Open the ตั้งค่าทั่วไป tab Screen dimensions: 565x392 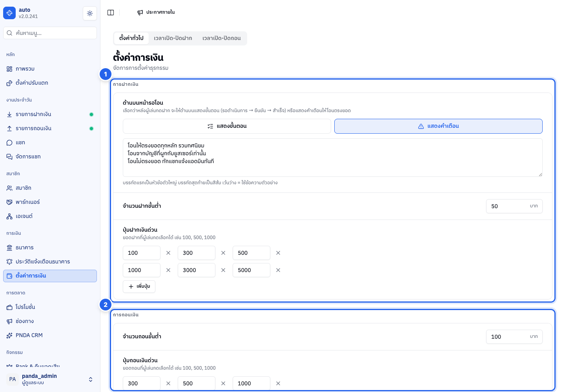(131, 38)
